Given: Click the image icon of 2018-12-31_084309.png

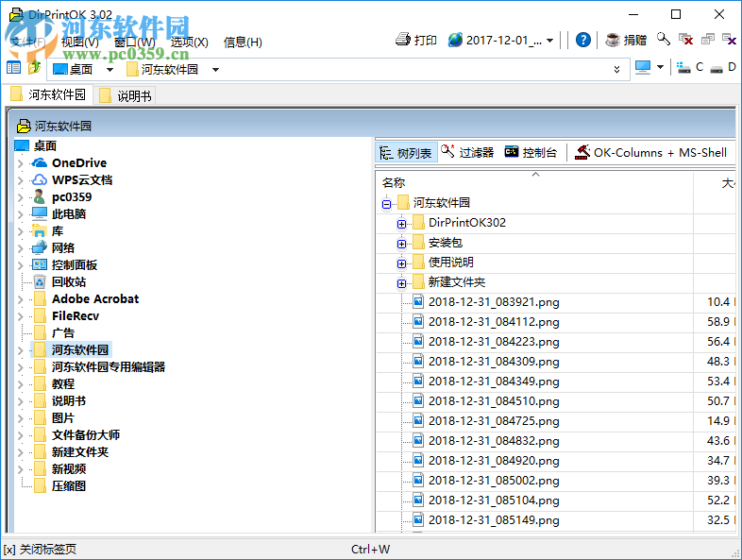Looking at the screenshot, I should click(418, 361).
